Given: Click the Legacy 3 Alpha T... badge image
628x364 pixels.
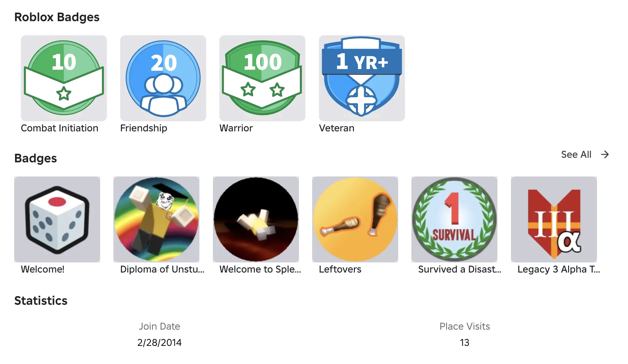Looking at the screenshot, I should coord(554,219).
